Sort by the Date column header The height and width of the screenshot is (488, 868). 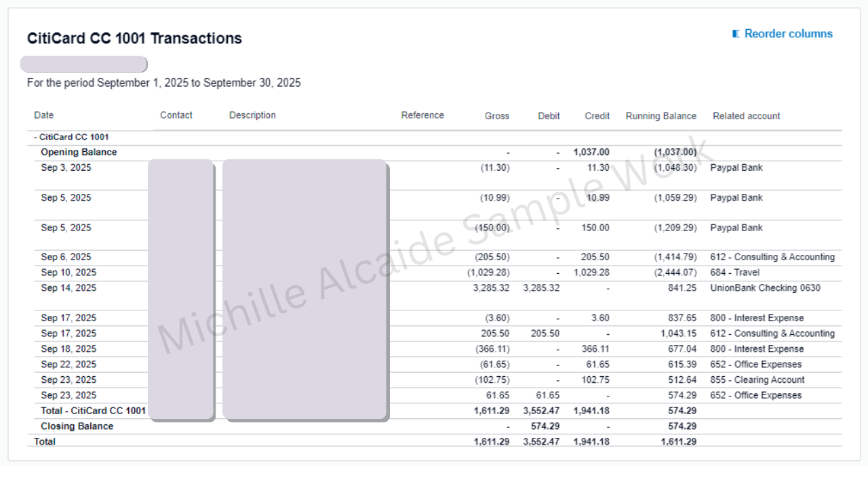click(44, 115)
